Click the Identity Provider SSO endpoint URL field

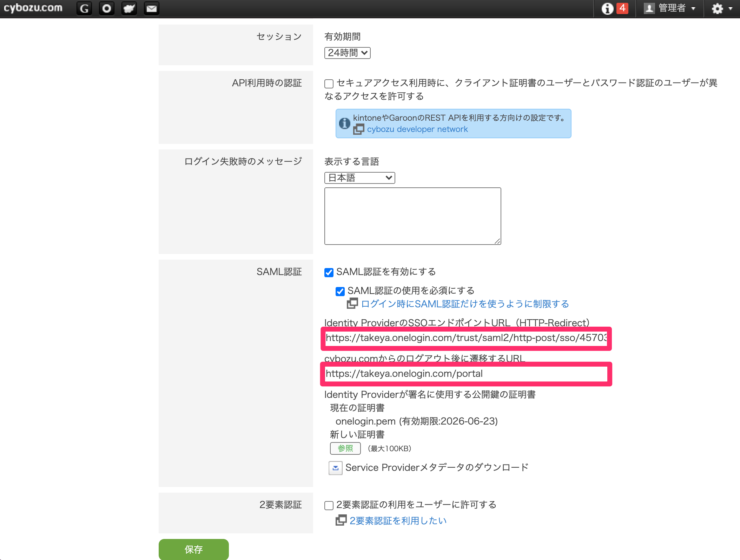(466, 338)
